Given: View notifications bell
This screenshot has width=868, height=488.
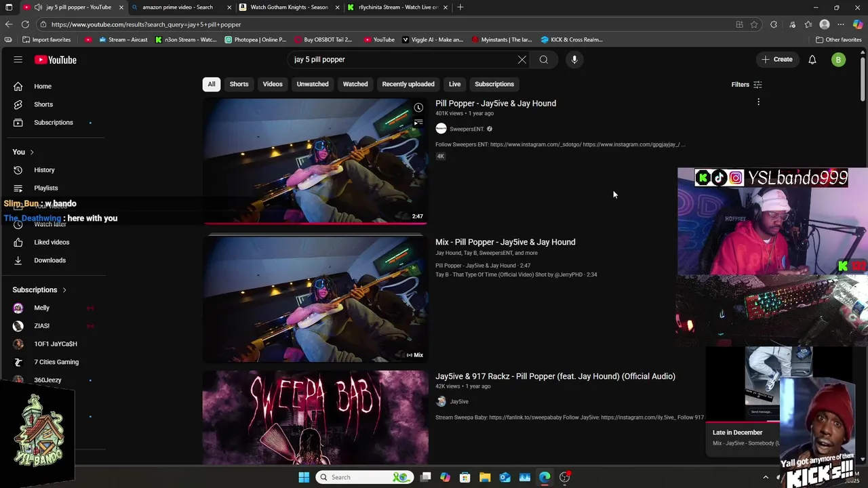Looking at the screenshot, I should [x=812, y=60].
